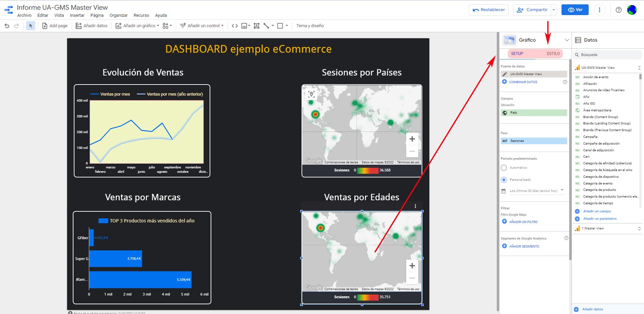Viewport: 644px width, 314px height.
Task: Click AÑADIR UN FILTRO link
Action: [x=523, y=222]
